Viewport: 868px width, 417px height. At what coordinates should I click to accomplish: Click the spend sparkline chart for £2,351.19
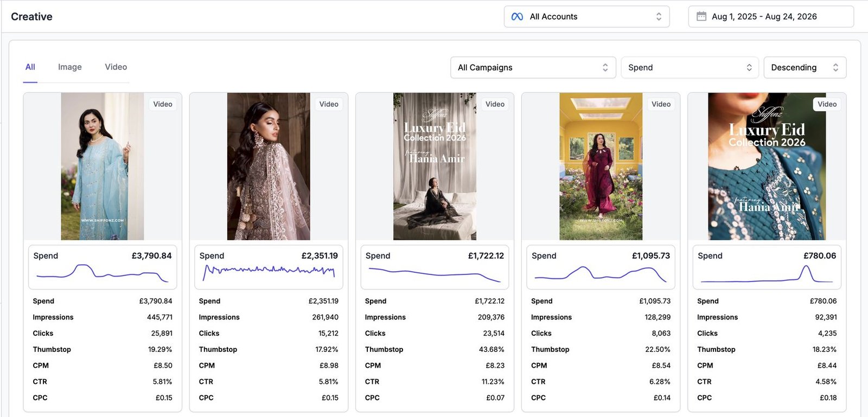(269, 272)
